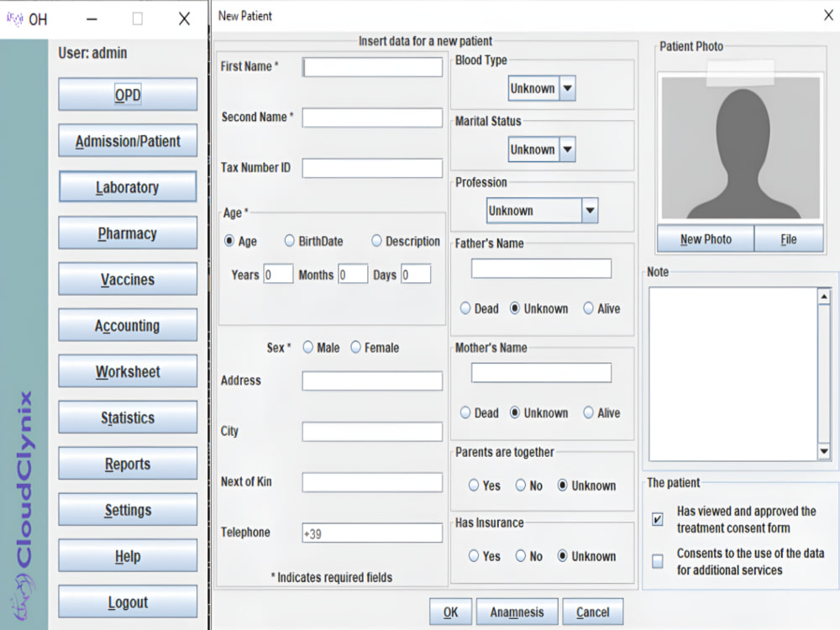Click into the Address field
The image size is (840, 630).
click(x=372, y=381)
